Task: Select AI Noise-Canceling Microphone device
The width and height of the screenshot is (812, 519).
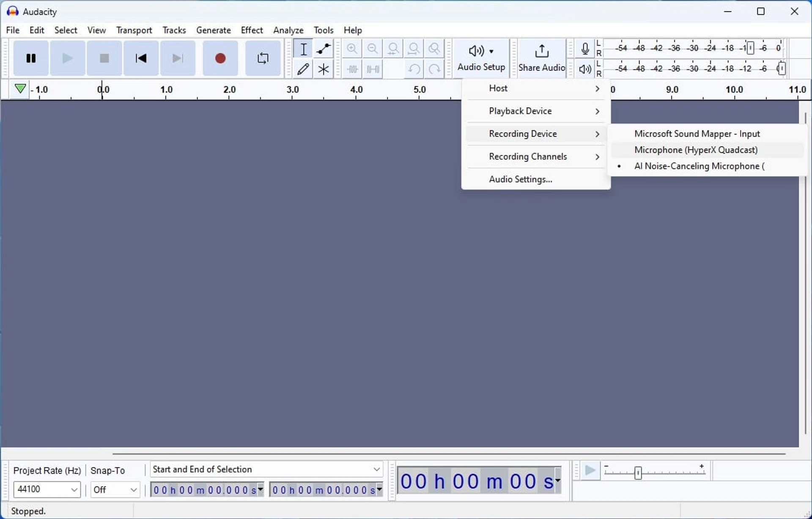Action: pos(707,166)
